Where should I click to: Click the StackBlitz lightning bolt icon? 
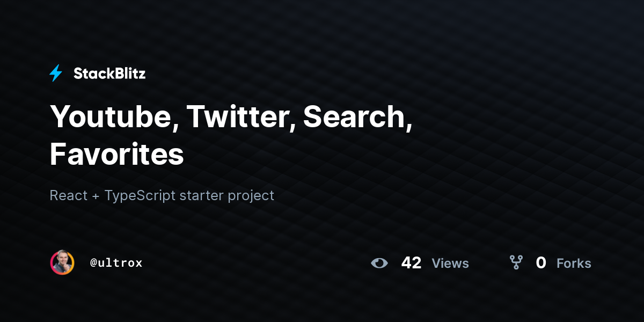pos(56,74)
